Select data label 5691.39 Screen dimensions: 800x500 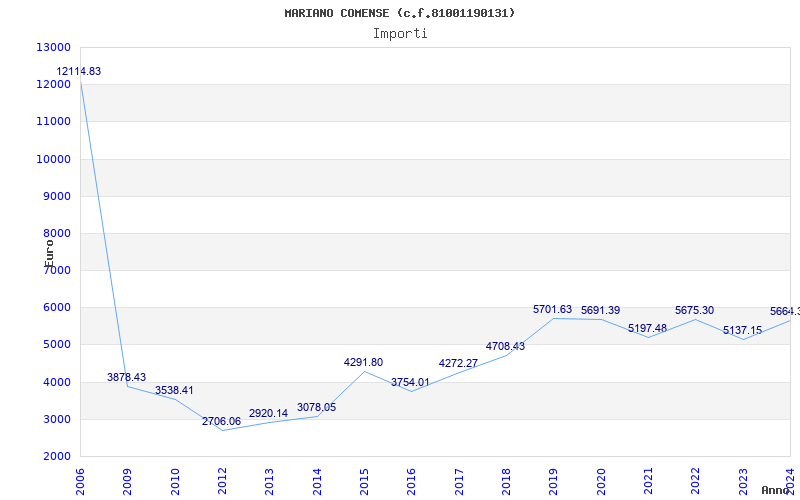(x=601, y=310)
